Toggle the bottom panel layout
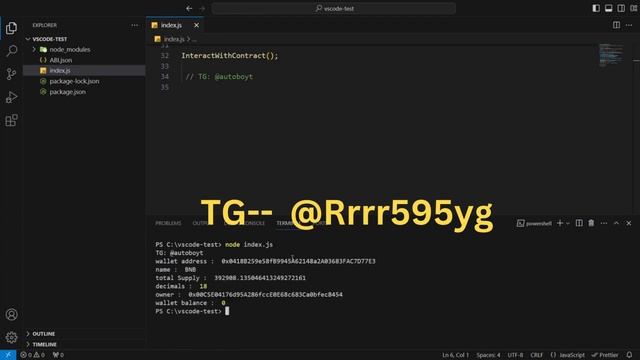 pyautogui.click(x=609, y=8)
